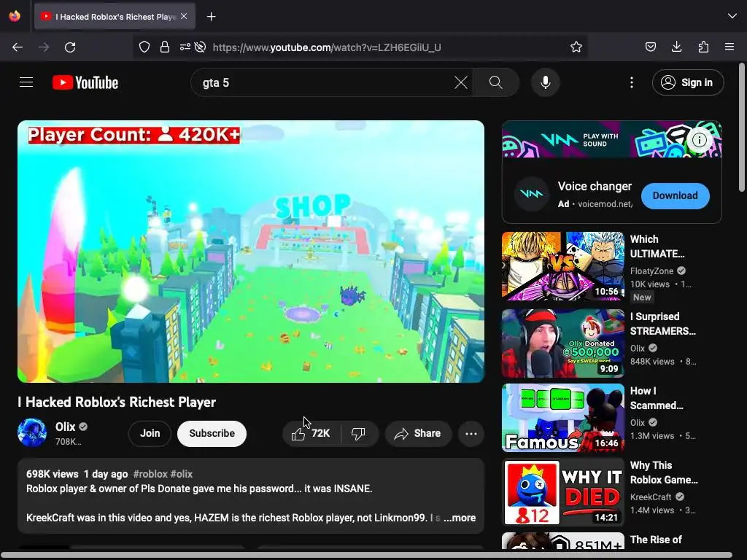Expand the list all tabs chevron
The height and width of the screenshot is (560, 747).
[x=732, y=16]
